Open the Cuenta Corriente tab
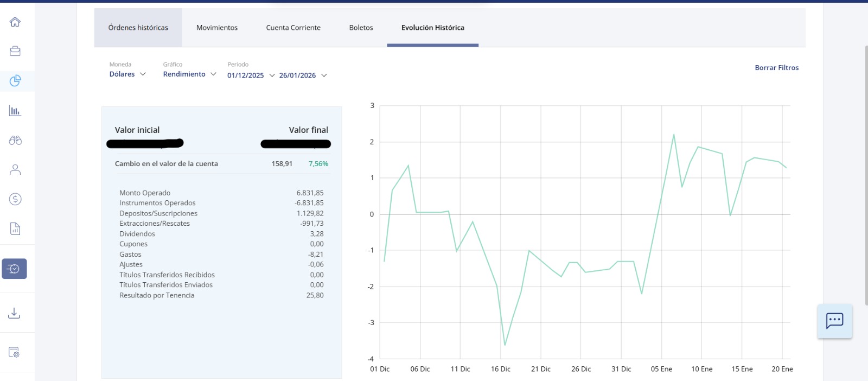Viewport: 868px width, 381px height. tap(293, 28)
